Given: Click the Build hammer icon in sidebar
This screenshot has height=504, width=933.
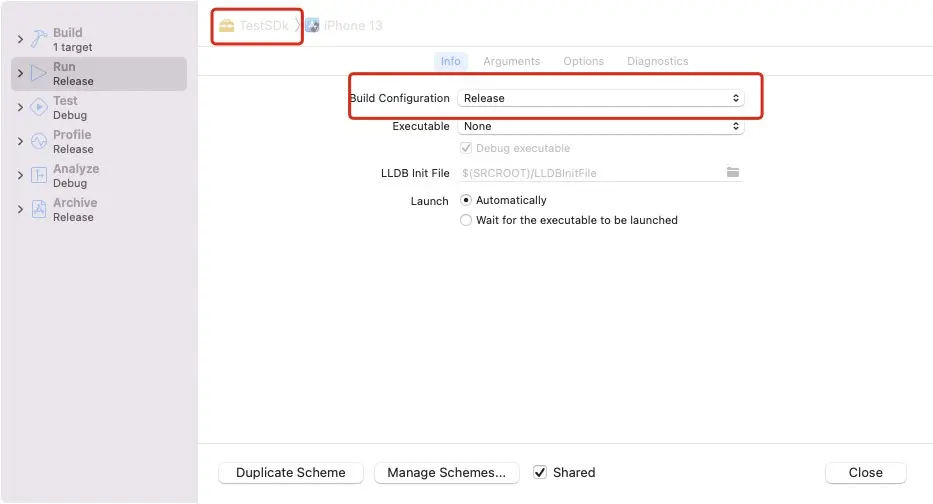Looking at the screenshot, I should coord(39,39).
